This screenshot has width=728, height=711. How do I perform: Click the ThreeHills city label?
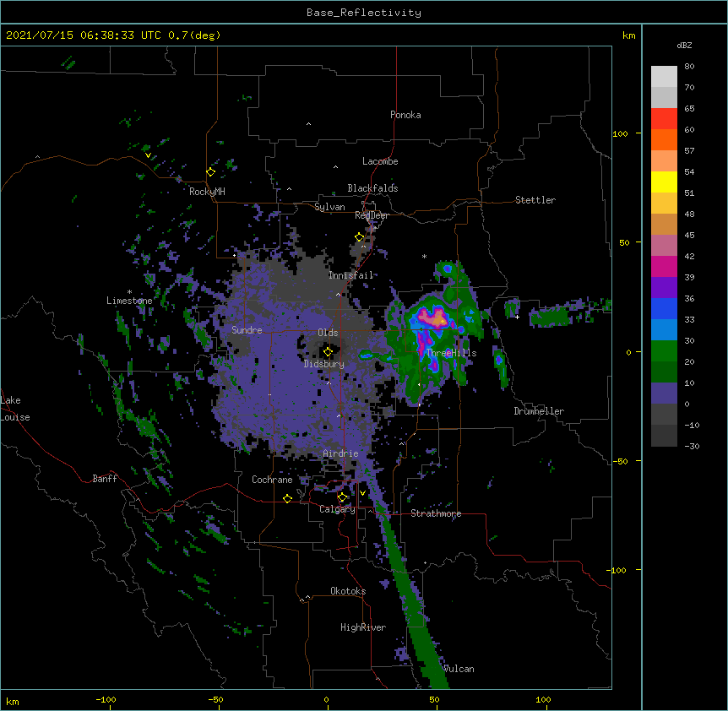(451, 353)
